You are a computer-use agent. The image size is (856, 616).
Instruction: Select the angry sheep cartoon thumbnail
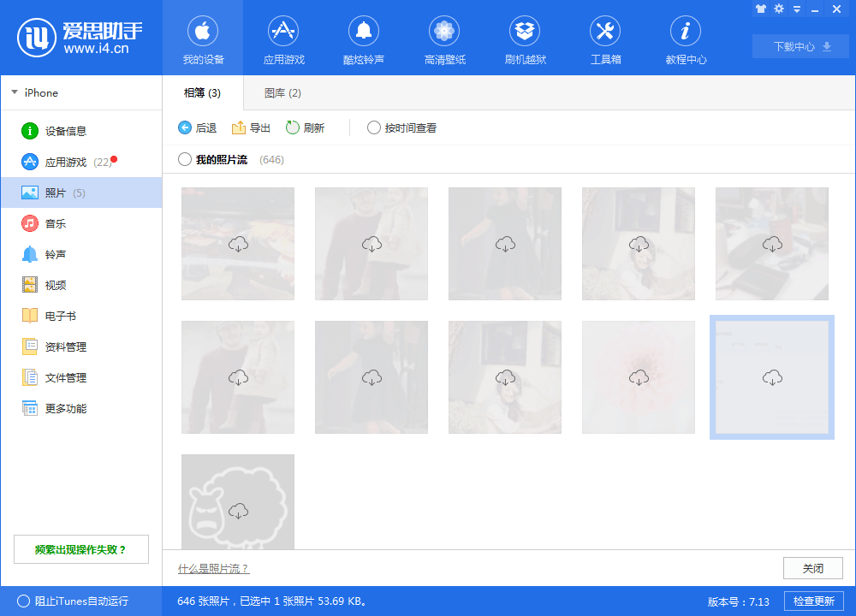pos(238,501)
